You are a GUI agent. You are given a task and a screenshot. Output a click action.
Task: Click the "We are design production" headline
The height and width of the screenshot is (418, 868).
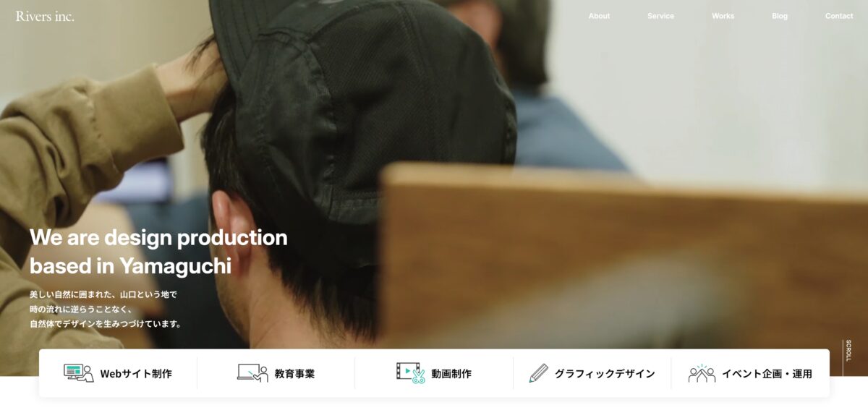click(158, 238)
